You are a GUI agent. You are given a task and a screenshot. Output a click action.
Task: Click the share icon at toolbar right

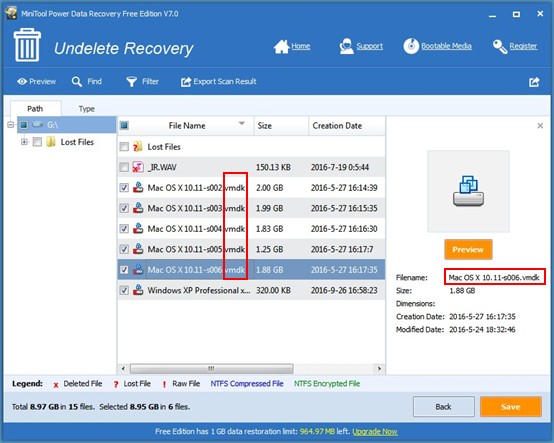point(534,82)
